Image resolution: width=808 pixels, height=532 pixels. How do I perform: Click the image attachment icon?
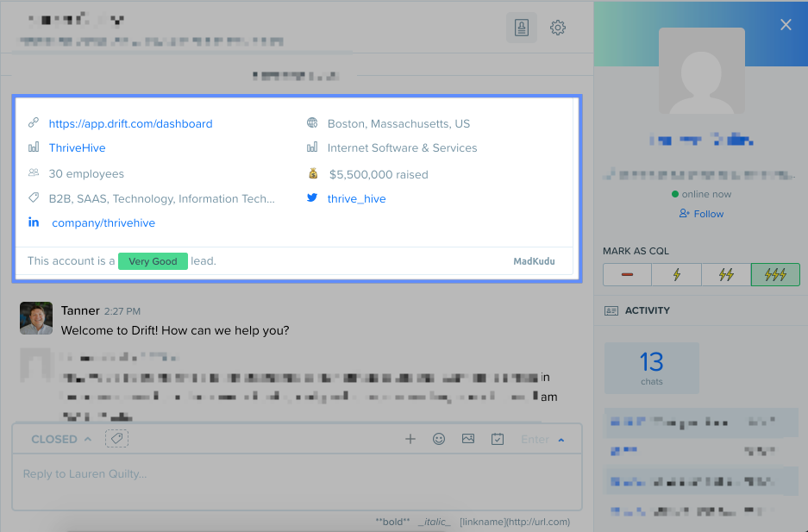[x=468, y=439]
